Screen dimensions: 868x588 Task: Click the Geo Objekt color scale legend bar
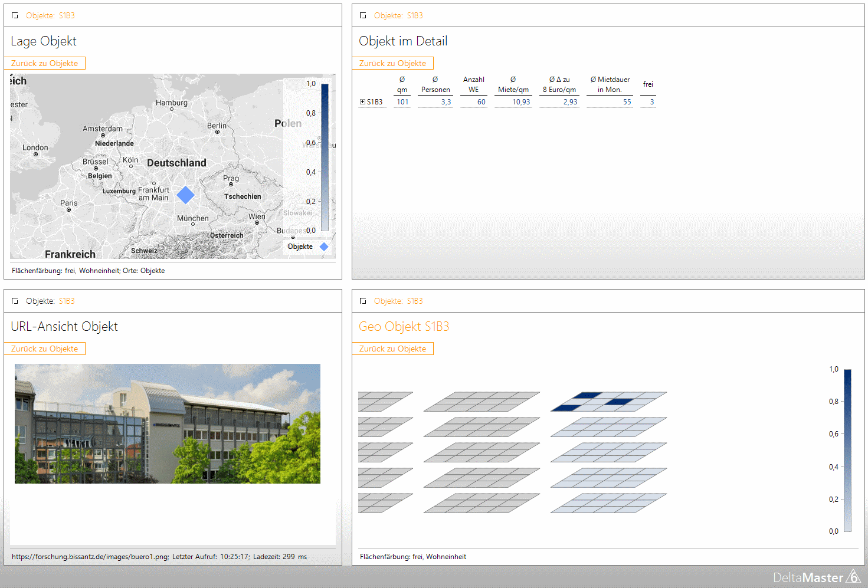[x=847, y=450]
